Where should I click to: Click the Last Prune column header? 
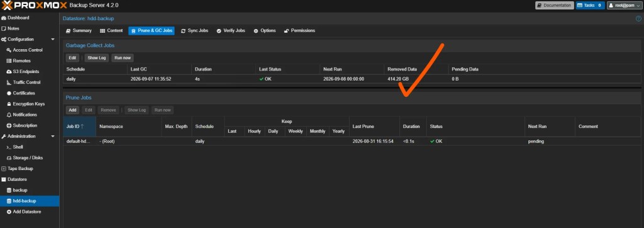pyautogui.click(x=374, y=127)
